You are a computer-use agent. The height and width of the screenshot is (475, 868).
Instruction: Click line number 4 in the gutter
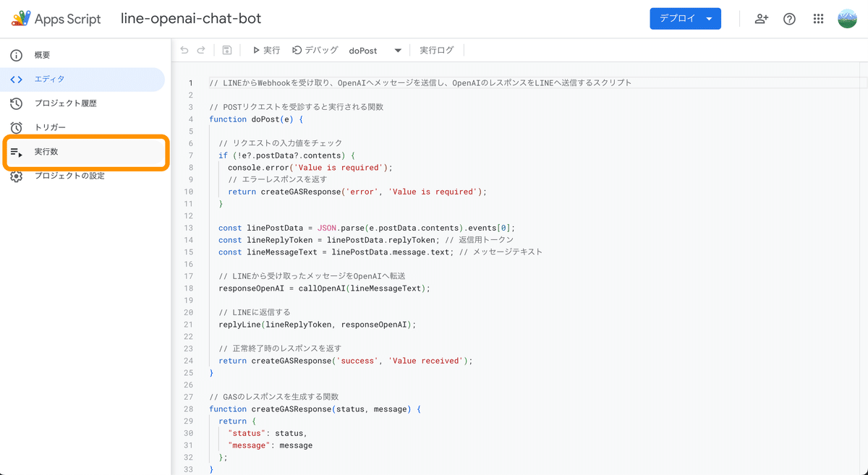[x=190, y=119]
